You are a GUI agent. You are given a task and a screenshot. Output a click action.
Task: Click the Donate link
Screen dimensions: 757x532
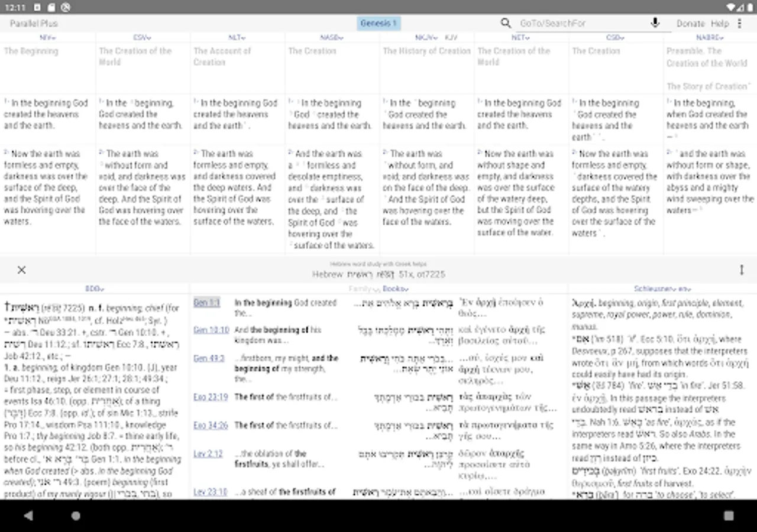[691, 24]
